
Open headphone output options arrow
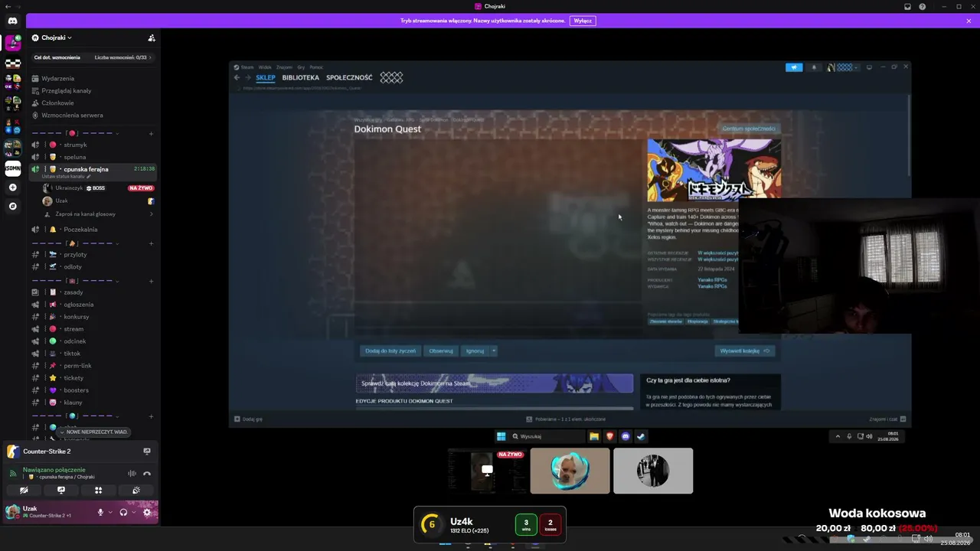[133, 512]
